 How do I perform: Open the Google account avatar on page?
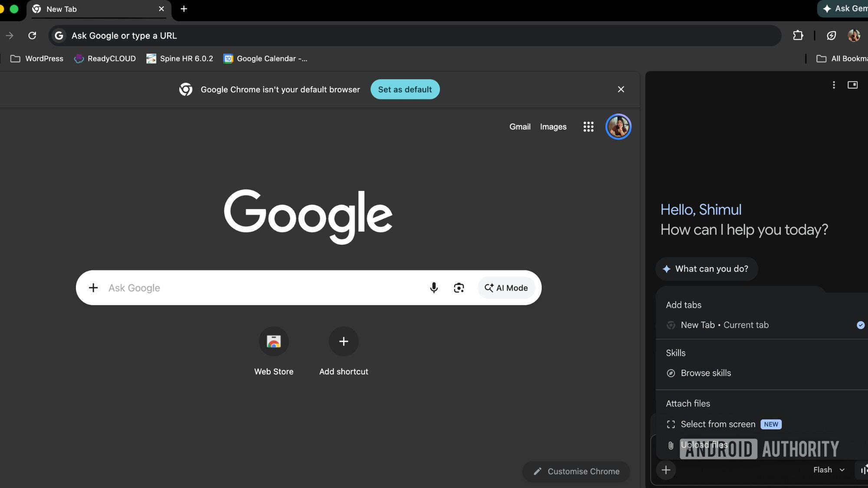pos(618,127)
